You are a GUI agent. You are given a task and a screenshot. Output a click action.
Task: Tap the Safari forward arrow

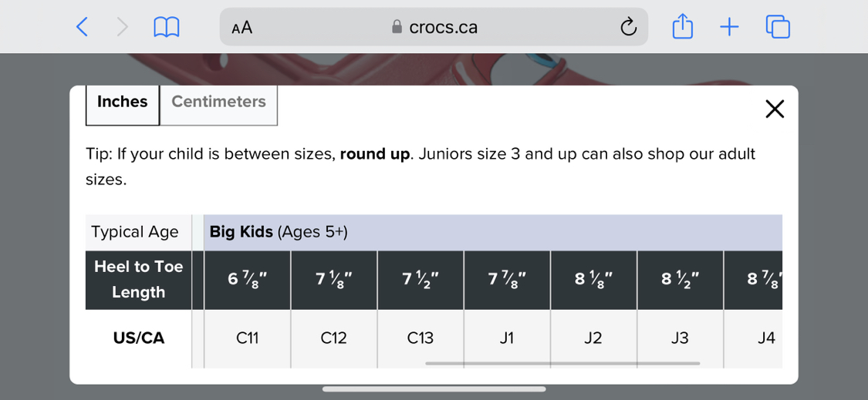click(123, 27)
